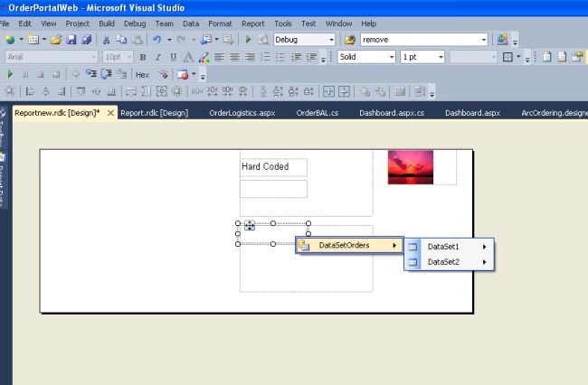Open the 1 pt border width dropdown

441,57
